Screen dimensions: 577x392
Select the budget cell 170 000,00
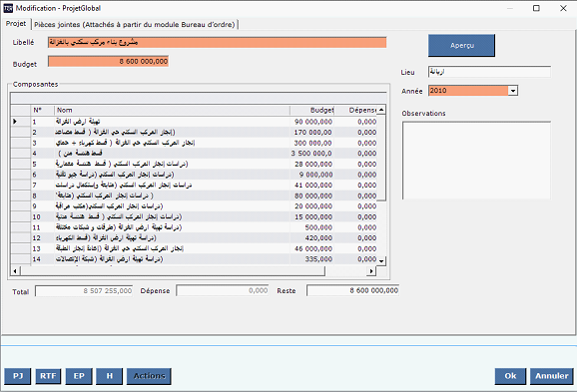point(312,133)
